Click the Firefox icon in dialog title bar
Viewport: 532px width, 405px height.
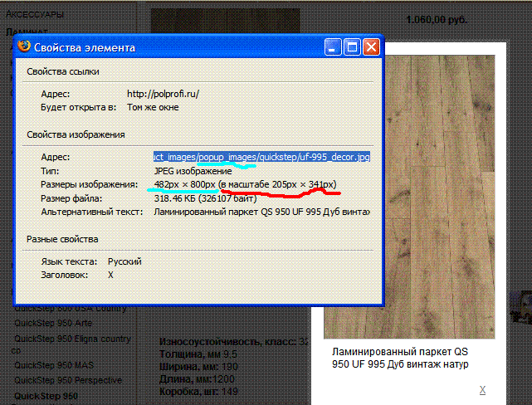tap(26, 47)
